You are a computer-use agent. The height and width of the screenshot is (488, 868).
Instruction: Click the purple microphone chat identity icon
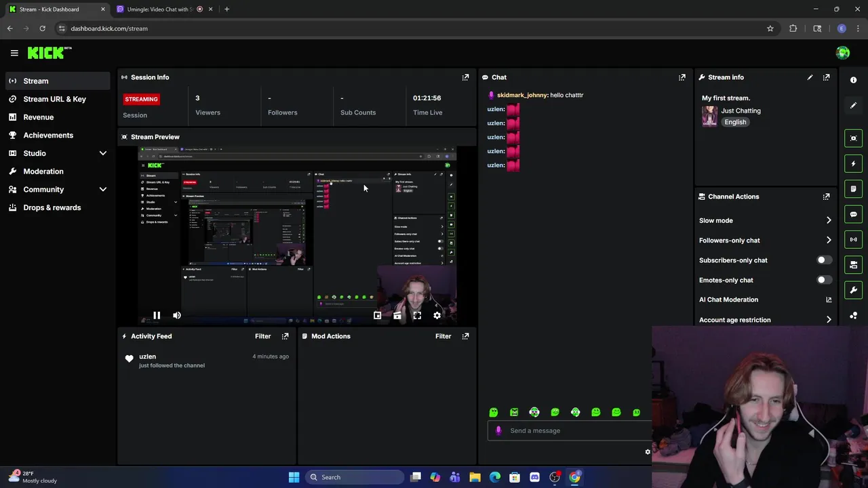click(x=498, y=430)
